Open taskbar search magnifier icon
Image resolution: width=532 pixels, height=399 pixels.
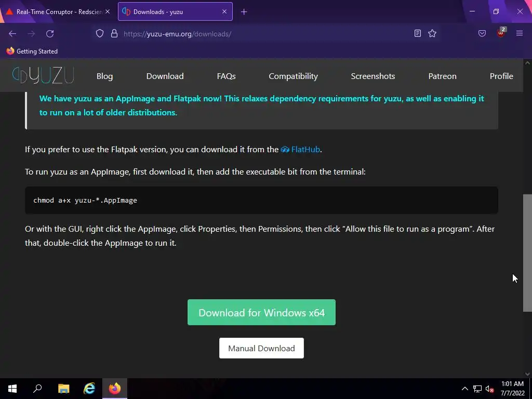(x=37, y=389)
